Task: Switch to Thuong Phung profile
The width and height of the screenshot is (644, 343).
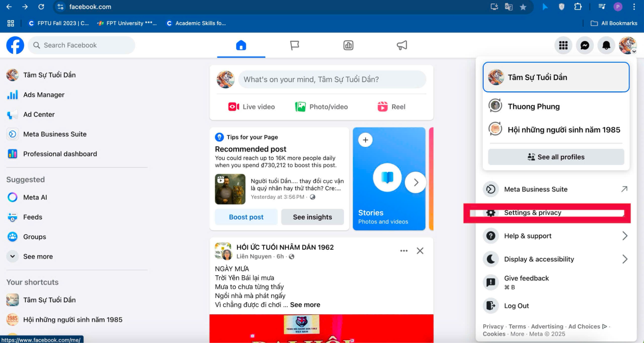Action: tap(556, 106)
